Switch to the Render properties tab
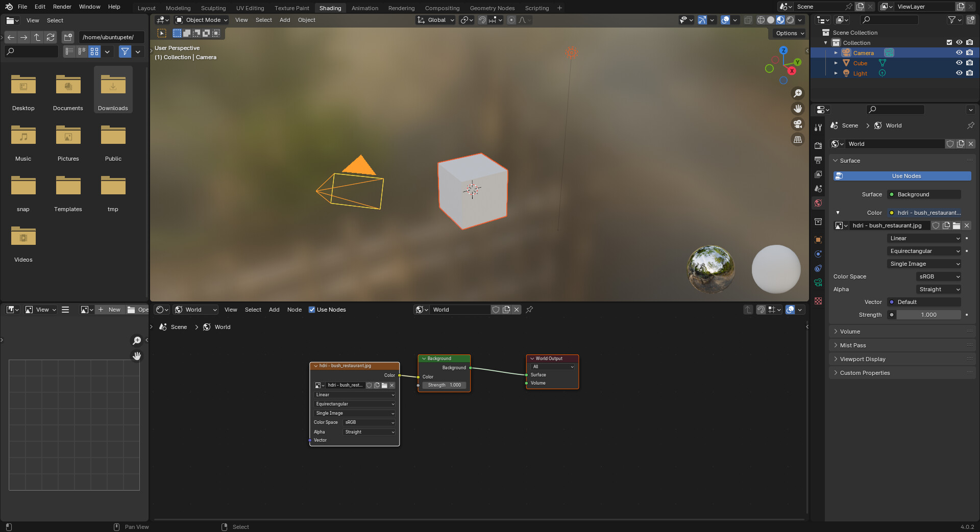The image size is (980, 532). (x=819, y=145)
